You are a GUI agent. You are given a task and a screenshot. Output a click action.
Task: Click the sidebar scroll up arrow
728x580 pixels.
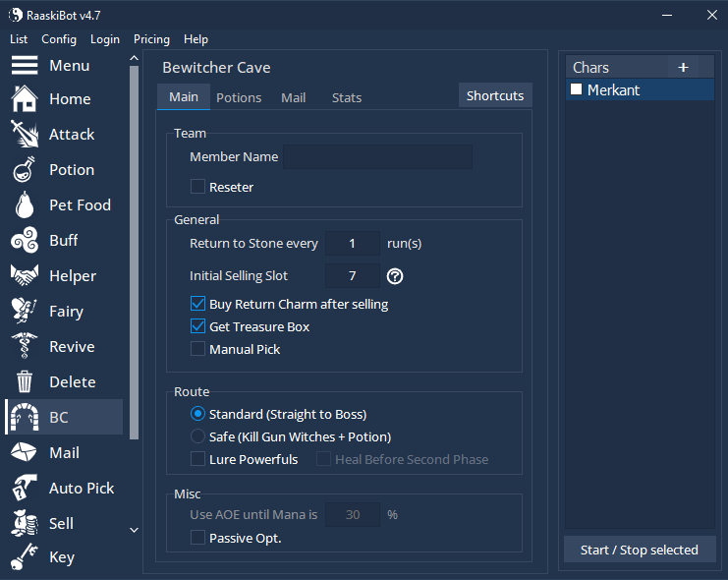point(135,58)
